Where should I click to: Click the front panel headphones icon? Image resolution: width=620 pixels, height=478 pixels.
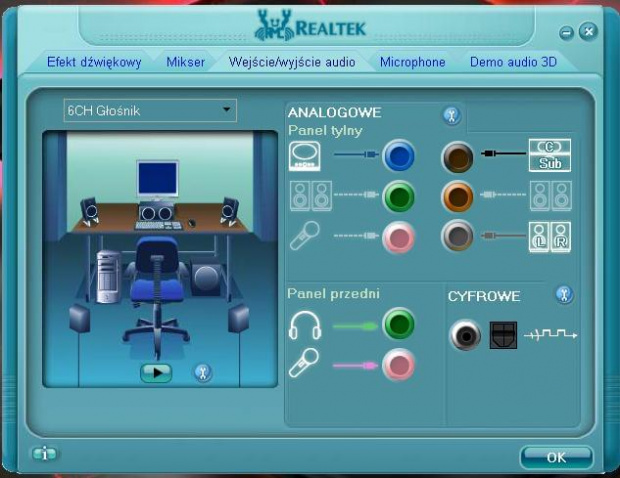click(304, 325)
